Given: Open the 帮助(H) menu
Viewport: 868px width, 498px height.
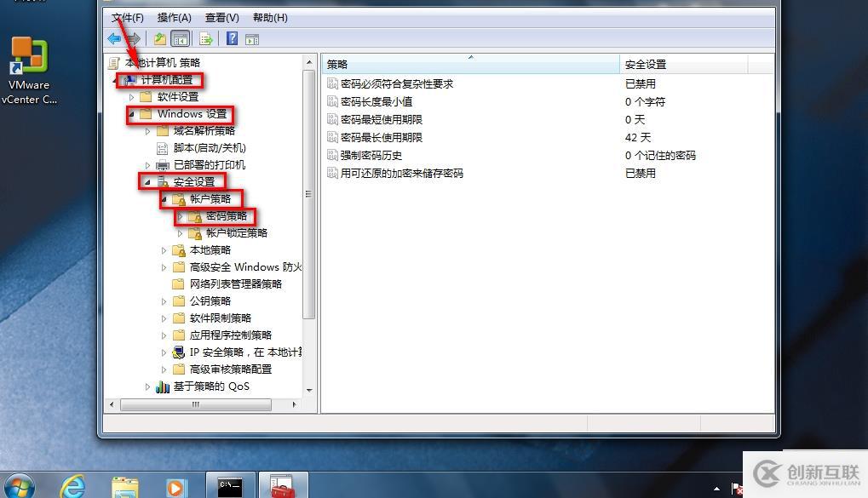Looking at the screenshot, I should pos(270,18).
